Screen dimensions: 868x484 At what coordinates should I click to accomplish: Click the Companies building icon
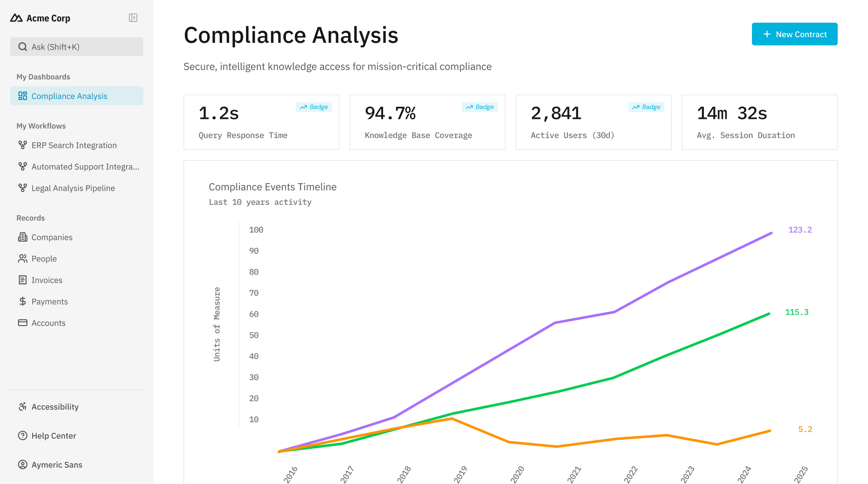tap(23, 237)
